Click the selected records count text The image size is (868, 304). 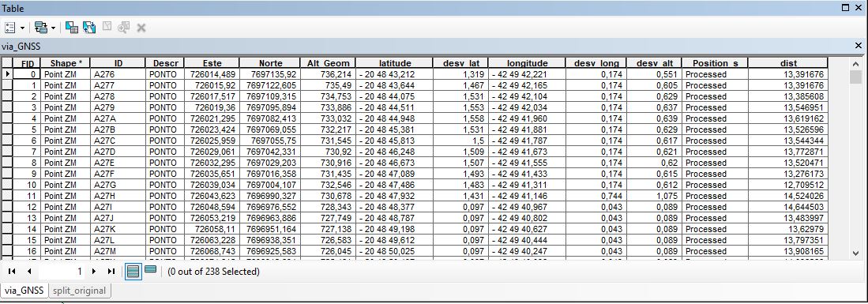click(x=213, y=272)
